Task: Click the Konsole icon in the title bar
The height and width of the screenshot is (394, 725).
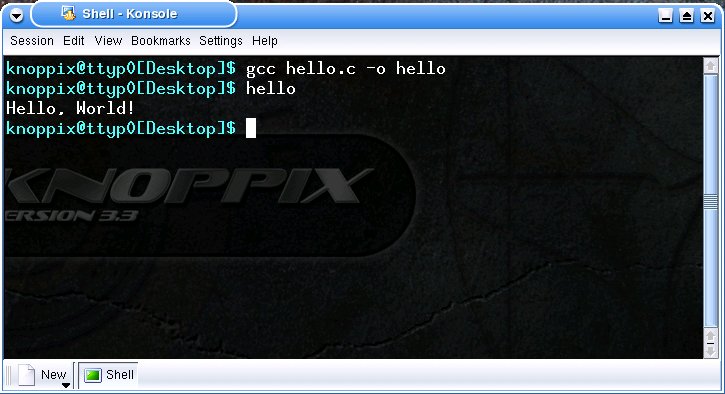Action: coord(68,13)
